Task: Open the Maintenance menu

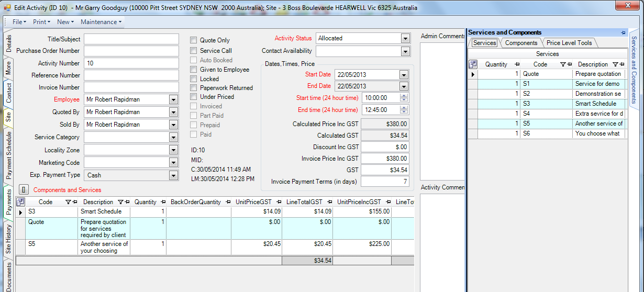Action: (x=101, y=22)
